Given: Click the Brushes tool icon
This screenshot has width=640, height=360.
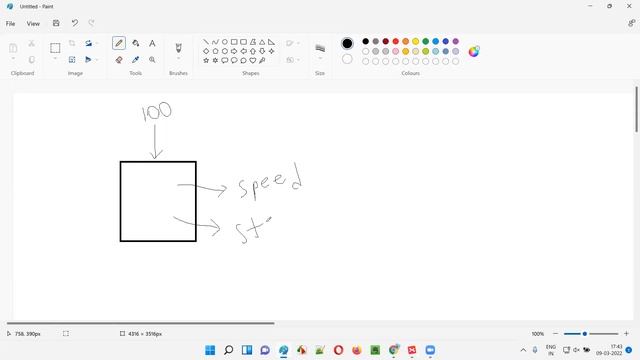Looking at the screenshot, I should [178, 48].
